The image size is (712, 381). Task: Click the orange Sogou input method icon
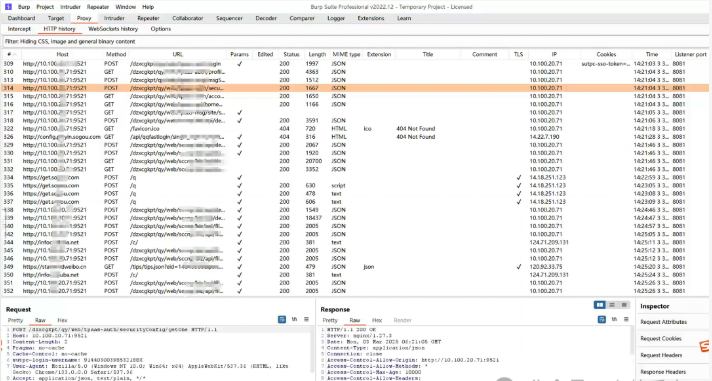coord(703,346)
